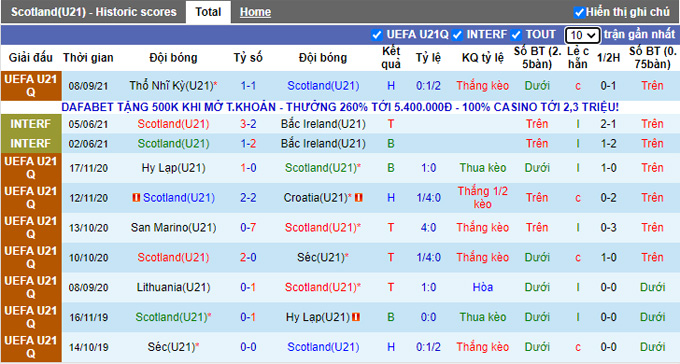Click the 1-1 score on 08/09/21
This screenshot has width=680, height=364.
click(x=248, y=86)
